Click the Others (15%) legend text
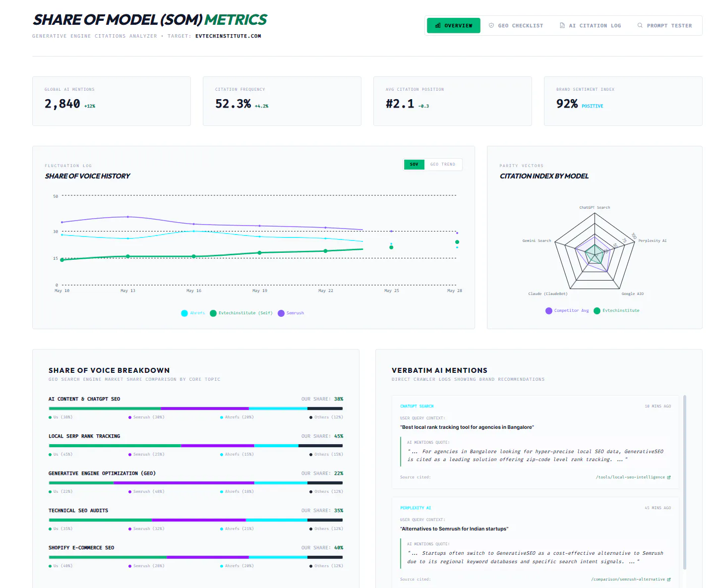Image resolution: width=715 pixels, height=588 pixels. click(329, 455)
